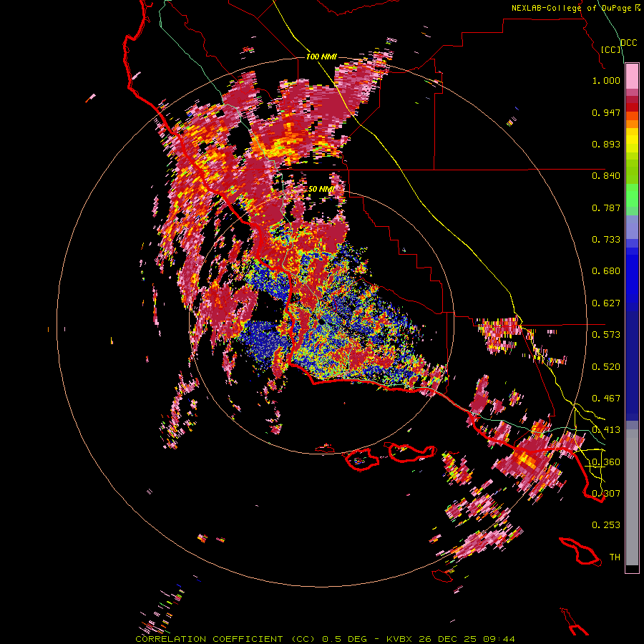Click the 0.253 legend value
The image size is (644, 644).
[x=606, y=525]
